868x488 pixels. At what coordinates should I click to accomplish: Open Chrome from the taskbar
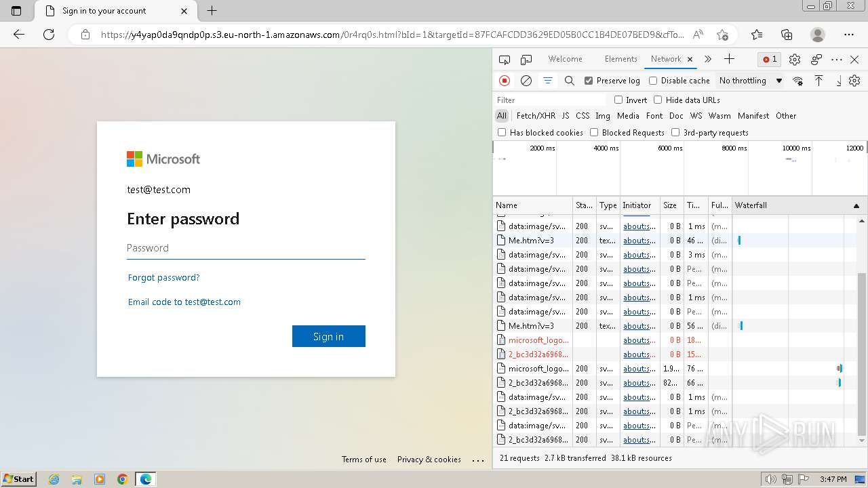(122, 479)
